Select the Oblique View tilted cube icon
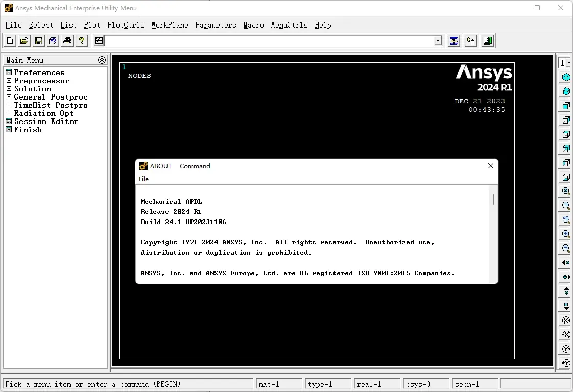573x392 pixels. (x=566, y=91)
